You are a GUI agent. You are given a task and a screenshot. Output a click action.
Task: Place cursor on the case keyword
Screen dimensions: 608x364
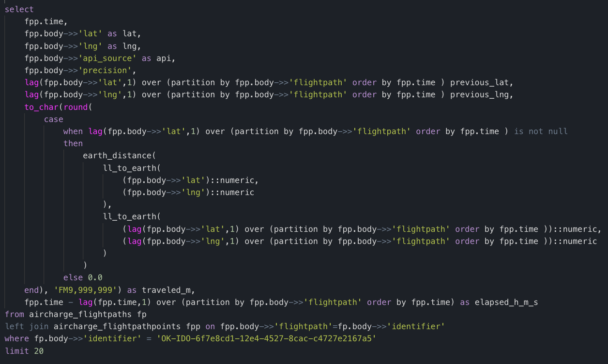pos(53,119)
